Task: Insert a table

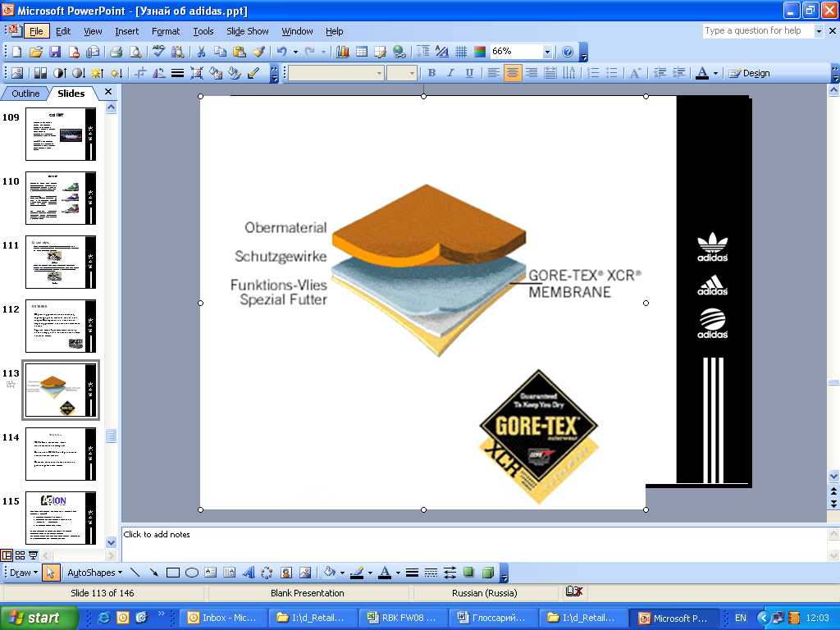Action: (x=362, y=52)
